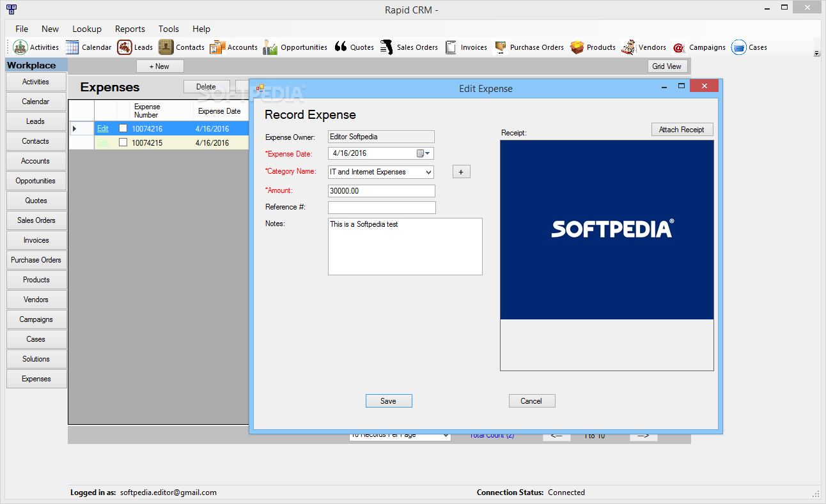Click the Attach Receipt button

(682, 130)
